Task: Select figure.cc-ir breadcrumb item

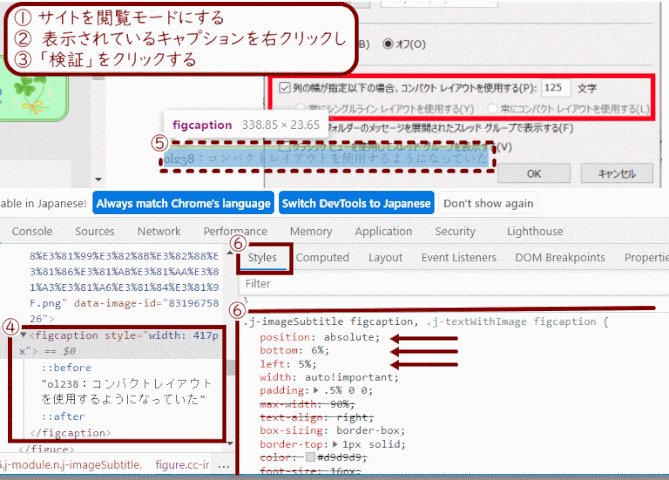Action: coord(182,465)
